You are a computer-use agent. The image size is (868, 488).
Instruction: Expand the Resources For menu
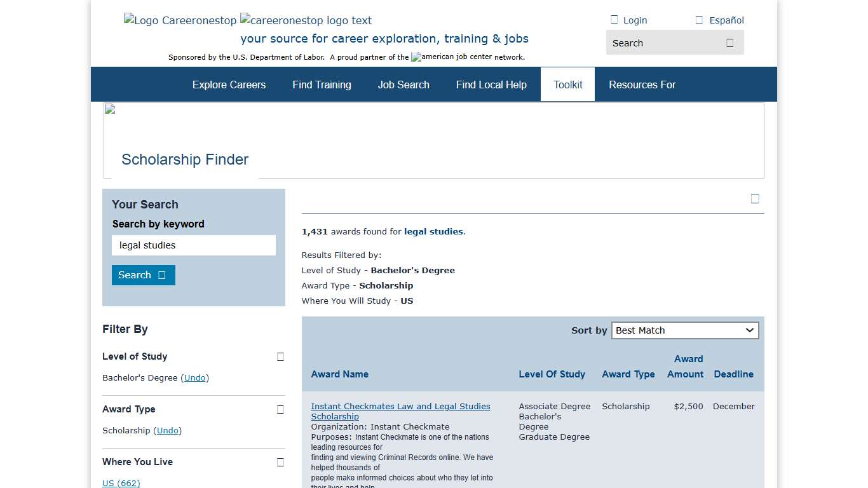click(x=642, y=84)
